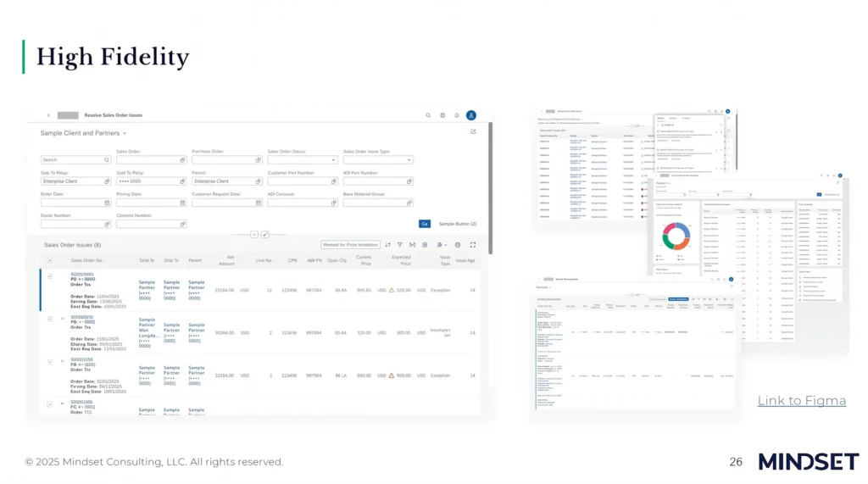This screenshot has height=484, width=868.
Task: Toggle checkbox of the 30264.00 order row
Action: (x=50, y=319)
